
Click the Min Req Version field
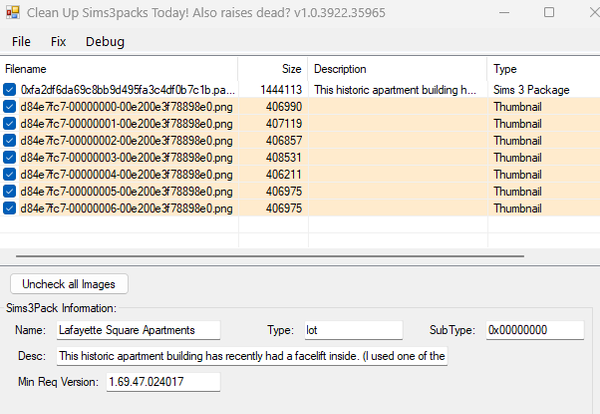click(x=163, y=382)
